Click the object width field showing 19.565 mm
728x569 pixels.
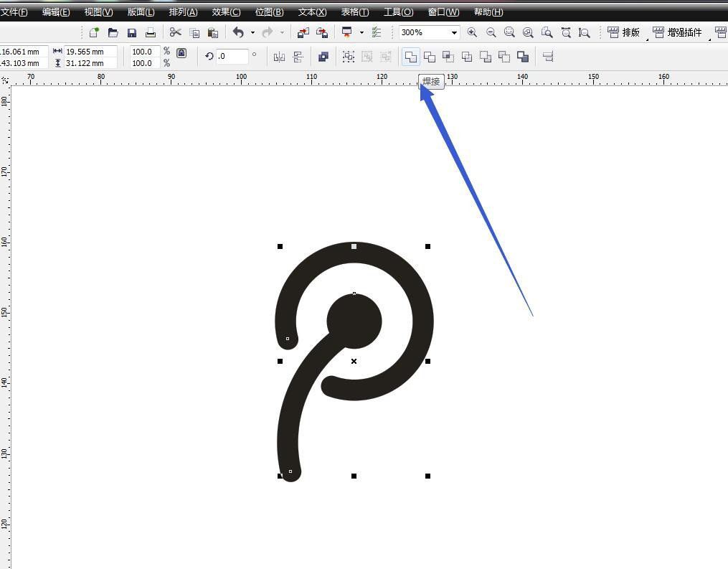pos(90,52)
